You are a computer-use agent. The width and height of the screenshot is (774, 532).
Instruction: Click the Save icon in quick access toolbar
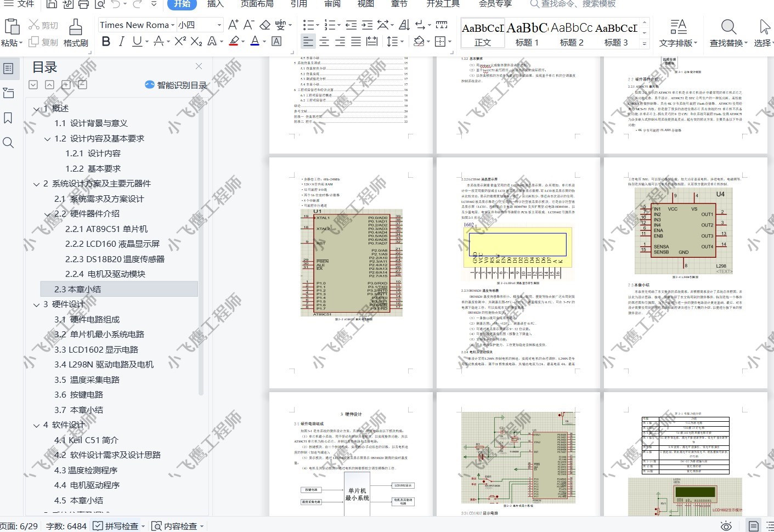tap(51, 4)
